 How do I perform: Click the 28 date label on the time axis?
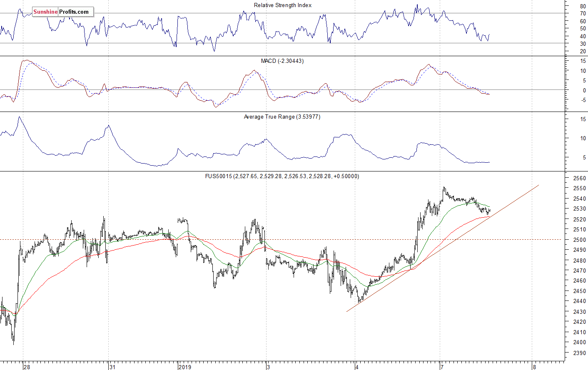pos(27,367)
